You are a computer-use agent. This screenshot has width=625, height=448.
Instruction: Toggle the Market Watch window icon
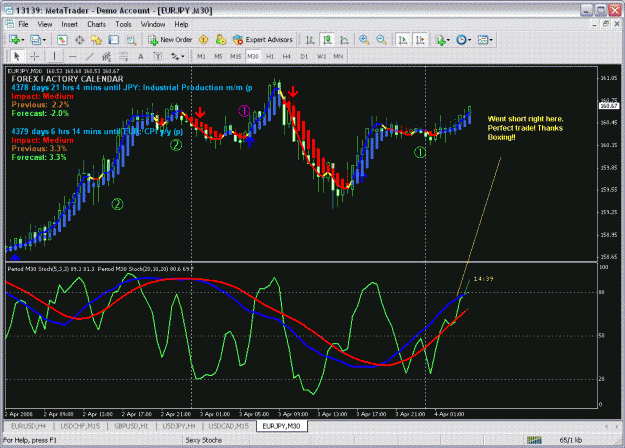click(62, 40)
